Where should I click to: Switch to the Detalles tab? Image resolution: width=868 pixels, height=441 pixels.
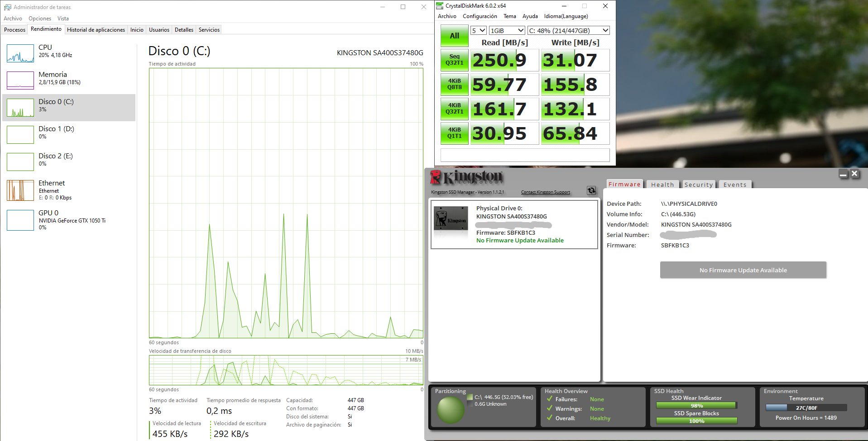tap(184, 30)
